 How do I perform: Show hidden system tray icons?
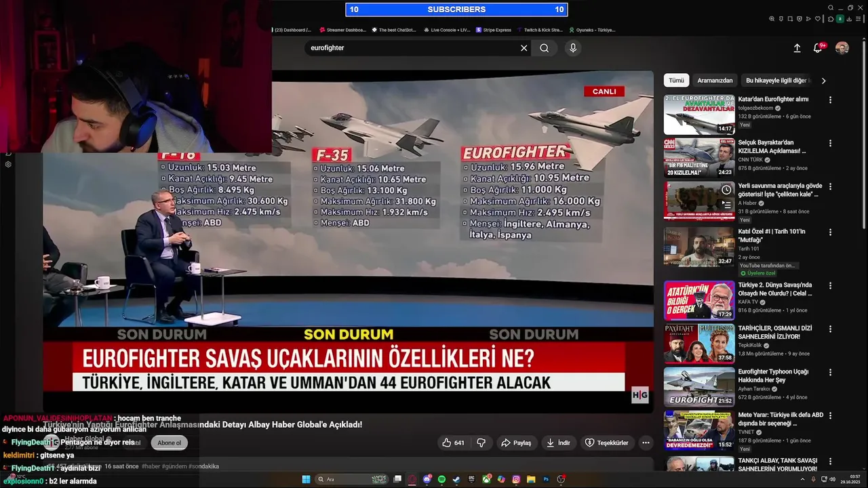802,479
